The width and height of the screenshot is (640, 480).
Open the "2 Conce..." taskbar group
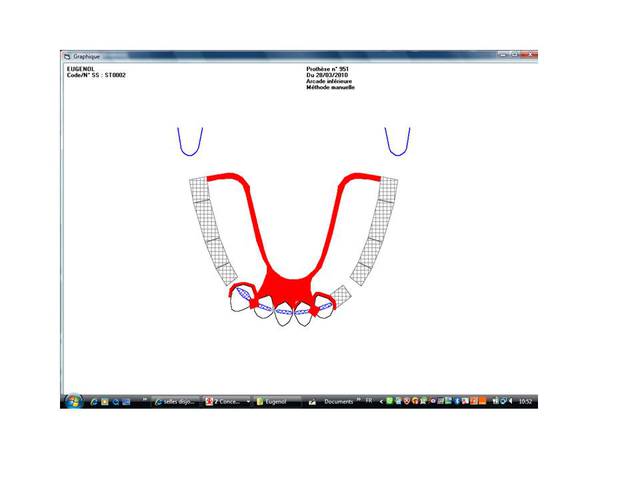[x=226, y=402]
